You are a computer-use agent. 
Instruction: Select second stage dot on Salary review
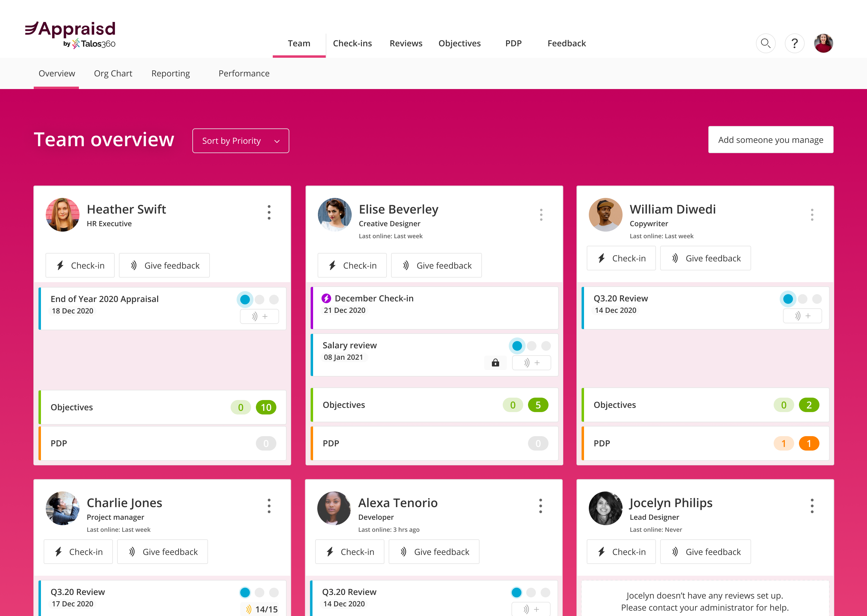point(531,346)
